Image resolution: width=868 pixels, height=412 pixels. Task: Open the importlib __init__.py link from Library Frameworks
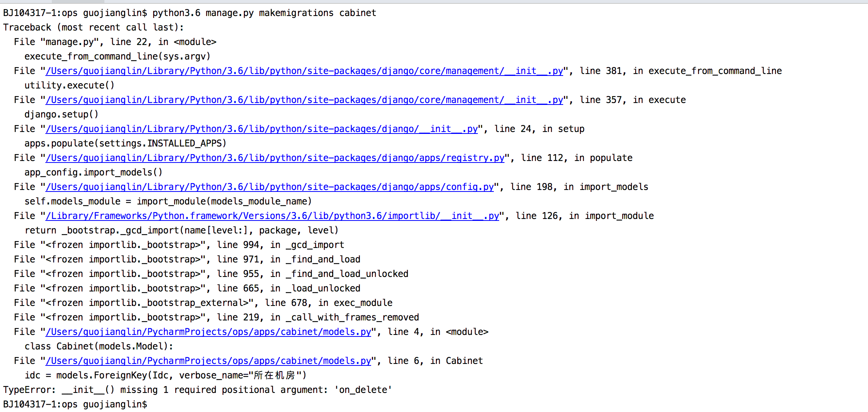tap(272, 216)
